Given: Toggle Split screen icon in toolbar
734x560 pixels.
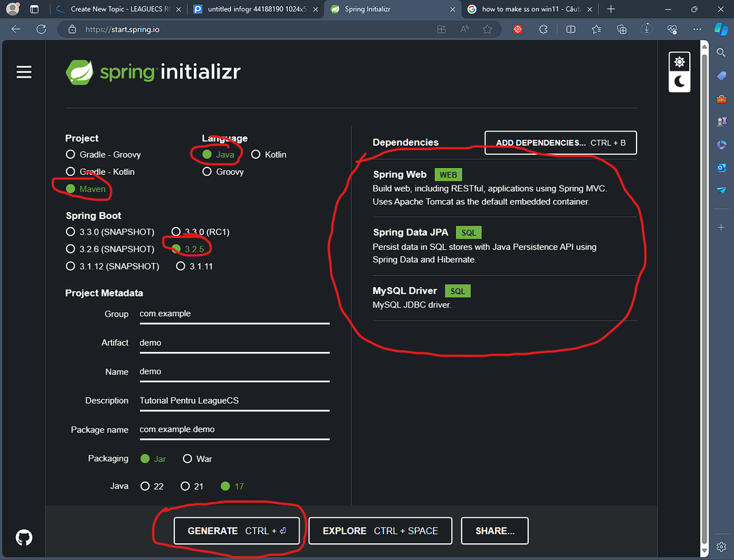Looking at the screenshot, I should tap(571, 29).
